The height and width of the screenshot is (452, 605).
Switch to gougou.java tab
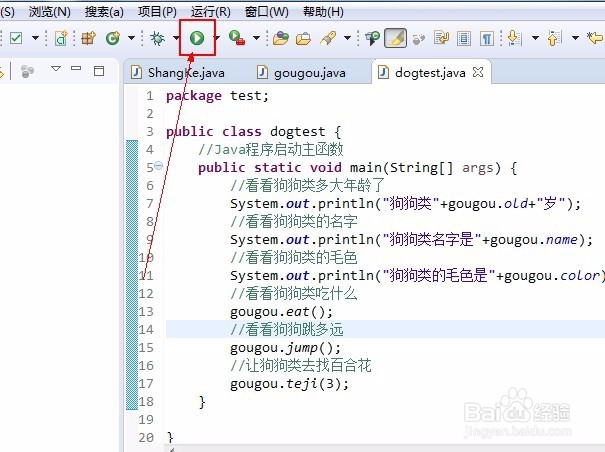(302, 72)
